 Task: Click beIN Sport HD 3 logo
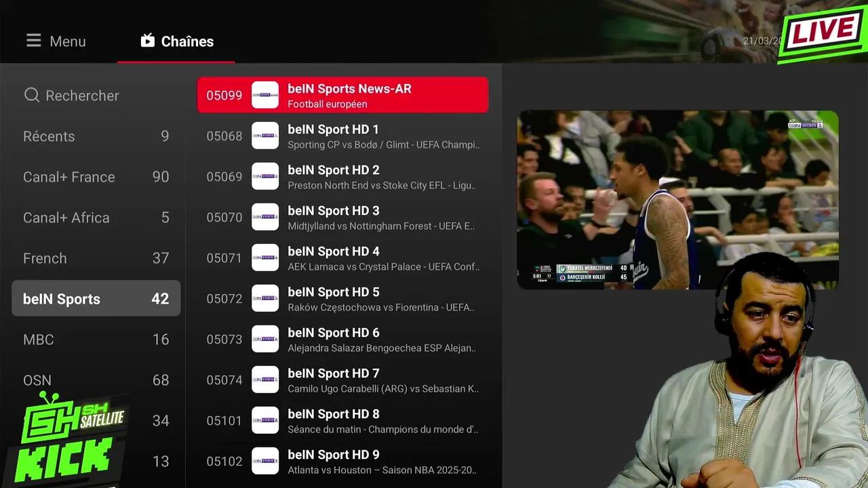pos(265,217)
